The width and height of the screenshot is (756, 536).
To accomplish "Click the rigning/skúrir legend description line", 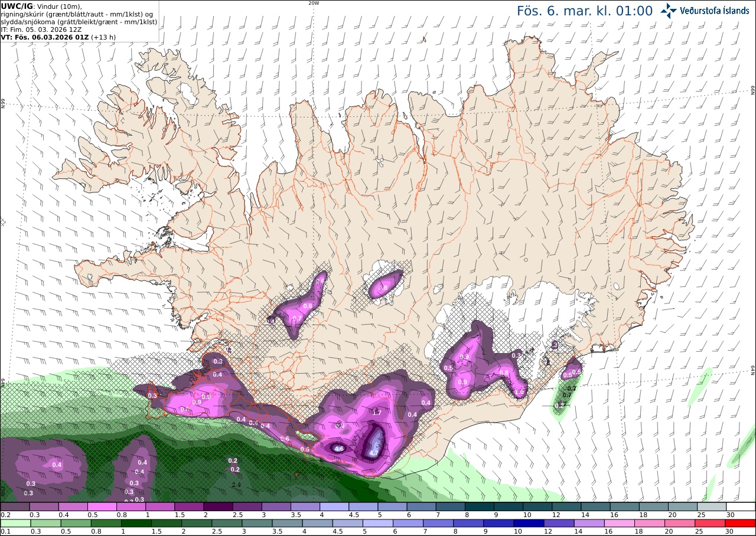I will (78, 14).
